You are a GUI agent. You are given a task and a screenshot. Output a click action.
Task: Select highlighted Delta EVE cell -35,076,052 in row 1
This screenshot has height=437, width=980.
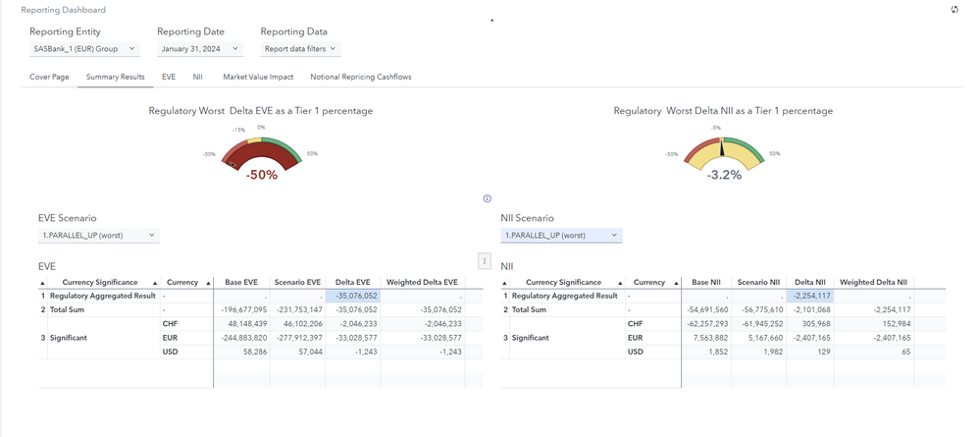[352, 297]
